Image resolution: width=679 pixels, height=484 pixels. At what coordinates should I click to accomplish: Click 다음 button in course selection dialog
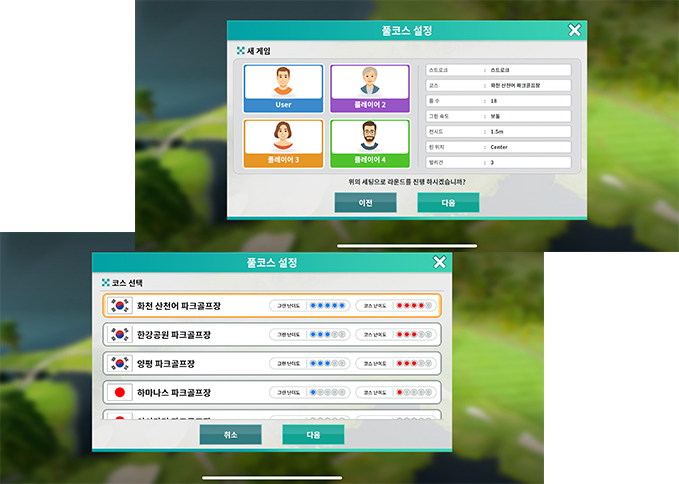313,435
